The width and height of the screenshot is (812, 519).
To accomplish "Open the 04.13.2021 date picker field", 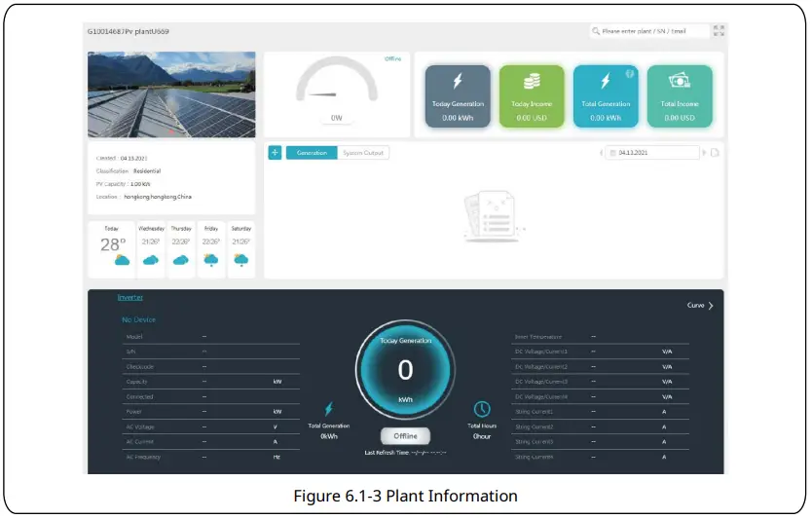I will [x=652, y=153].
